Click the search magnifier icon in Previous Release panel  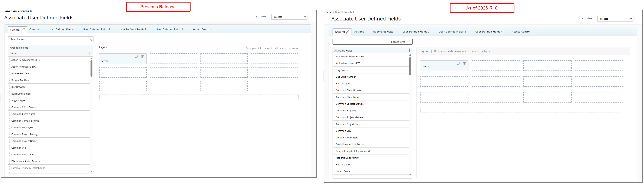(x=90, y=39)
